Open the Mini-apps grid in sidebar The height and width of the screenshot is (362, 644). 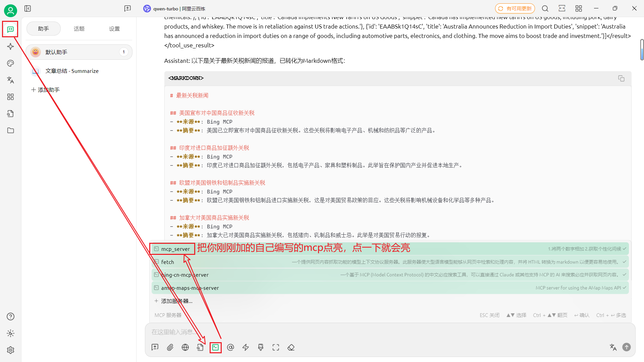tap(10, 97)
